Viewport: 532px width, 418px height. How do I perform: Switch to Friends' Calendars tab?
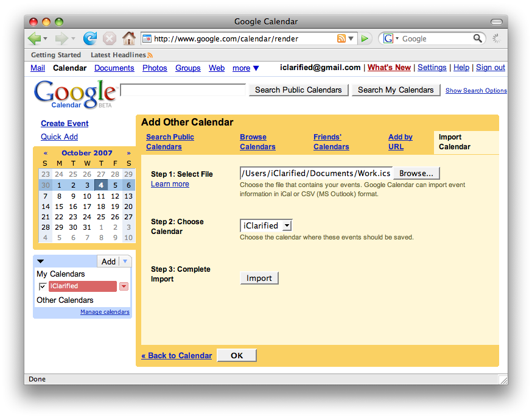pos(331,142)
